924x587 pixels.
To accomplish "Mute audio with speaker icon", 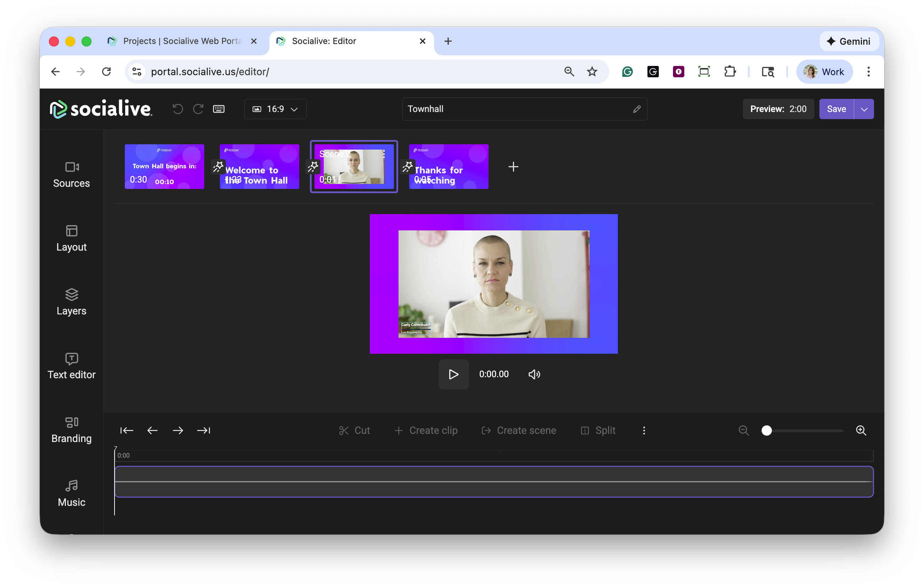I will pyautogui.click(x=534, y=374).
